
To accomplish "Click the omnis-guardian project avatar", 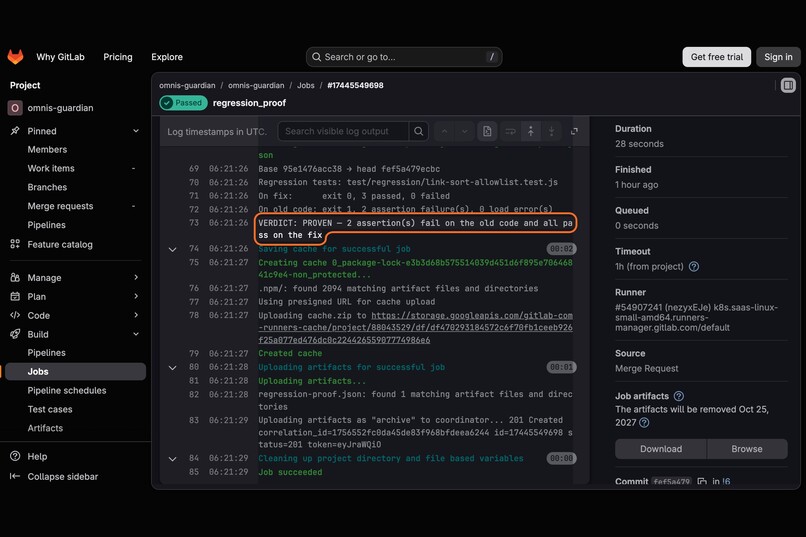I will coord(15,108).
